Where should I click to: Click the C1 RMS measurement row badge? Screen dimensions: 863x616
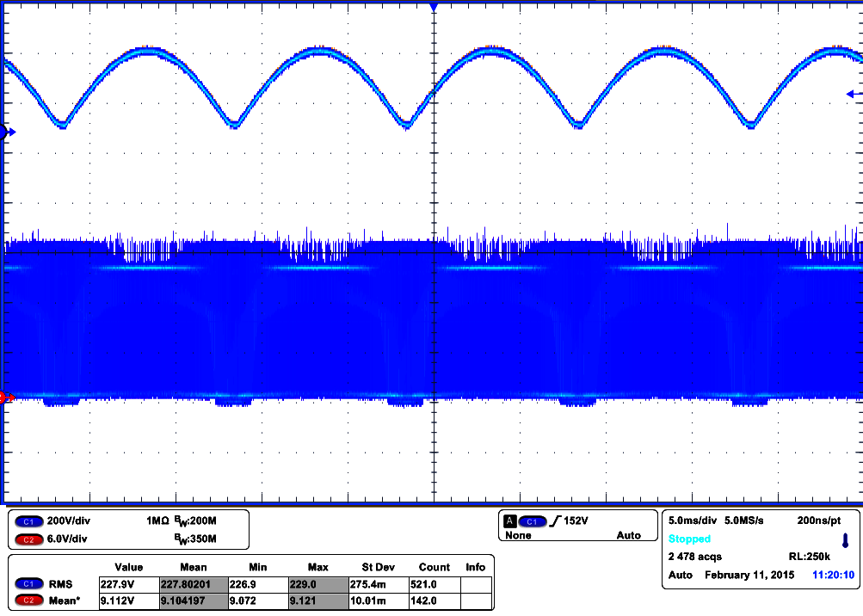tap(28, 583)
